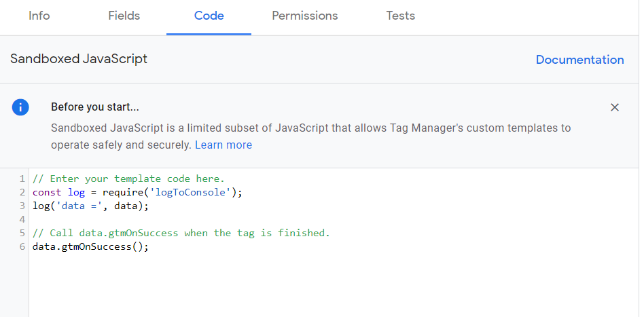The width and height of the screenshot is (644, 317).
Task: Click line number 6 in the gutter
Action: pos(22,246)
